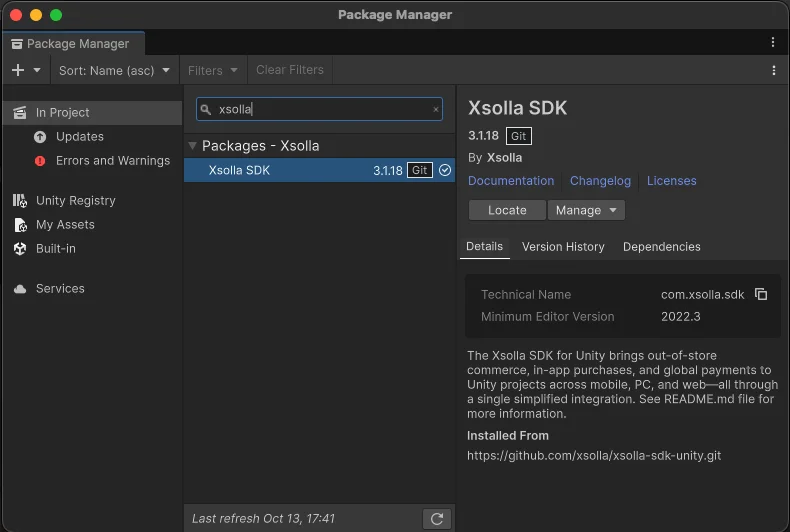Viewport: 790px width, 532px height.
Task: Clear the search field with the x
Action: [436, 109]
